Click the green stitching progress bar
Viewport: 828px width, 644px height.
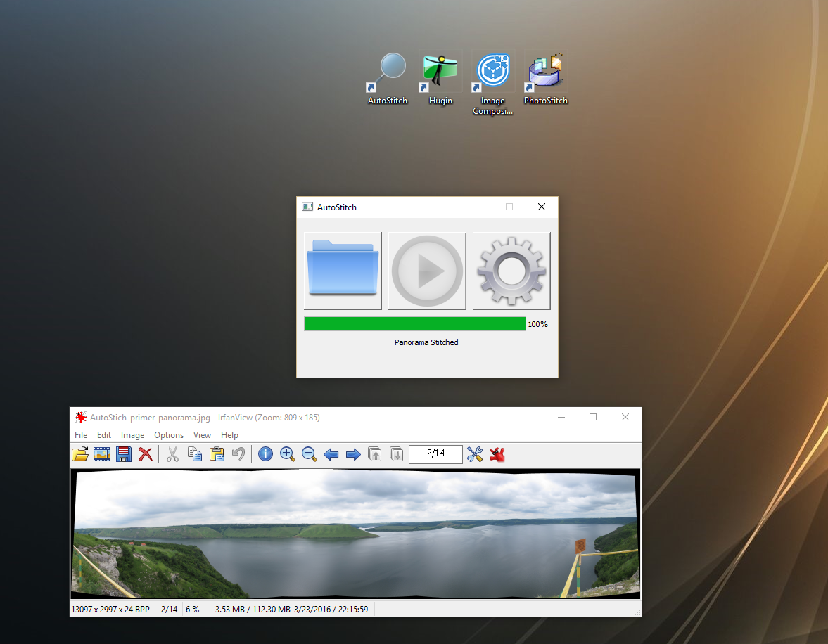pos(414,323)
